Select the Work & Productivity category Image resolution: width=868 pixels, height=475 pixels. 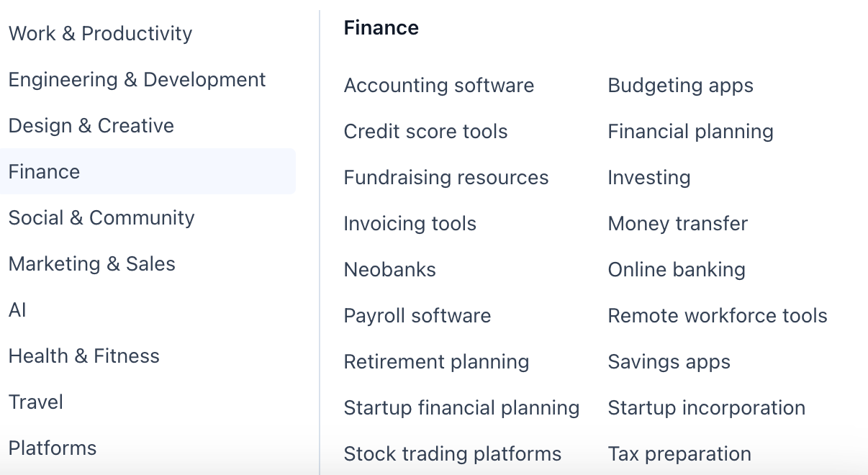pos(100,34)
